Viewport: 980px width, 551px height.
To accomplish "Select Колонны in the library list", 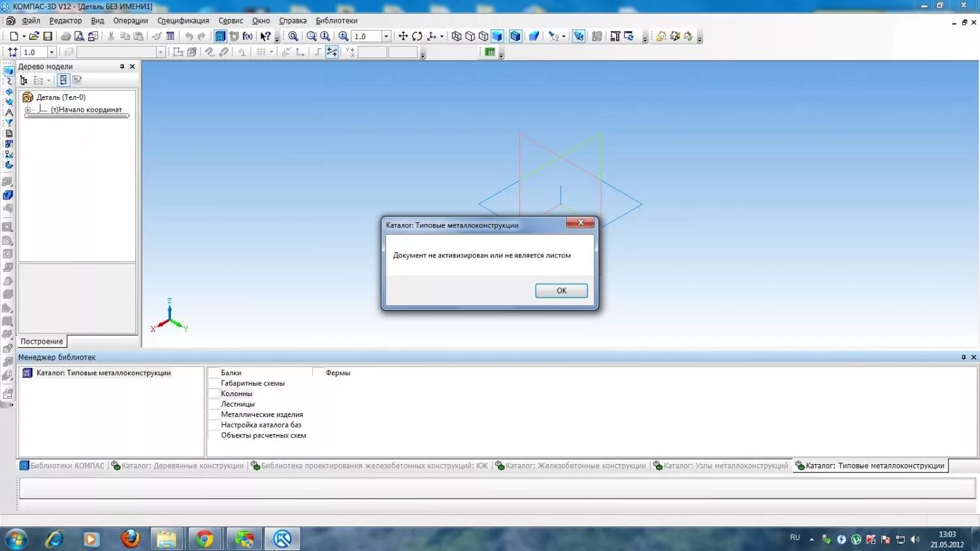I will [237, 394].
